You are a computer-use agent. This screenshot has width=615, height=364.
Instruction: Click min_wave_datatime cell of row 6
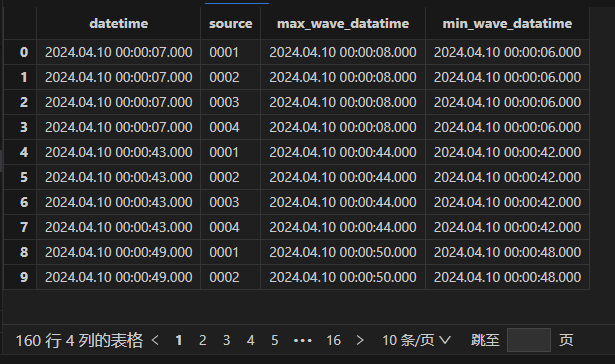point(508,202)
